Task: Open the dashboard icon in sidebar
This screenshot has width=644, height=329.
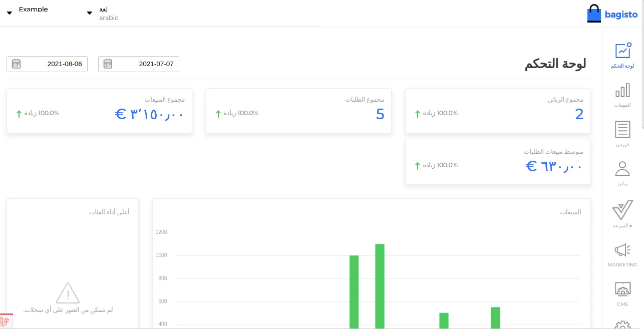Action: point(622,51)
